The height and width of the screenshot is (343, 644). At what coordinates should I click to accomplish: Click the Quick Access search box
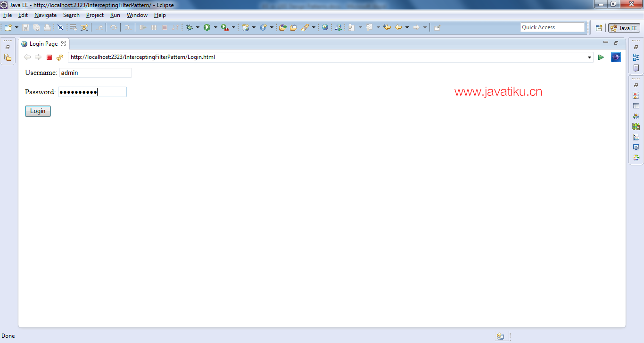click(x=553, y=27)
